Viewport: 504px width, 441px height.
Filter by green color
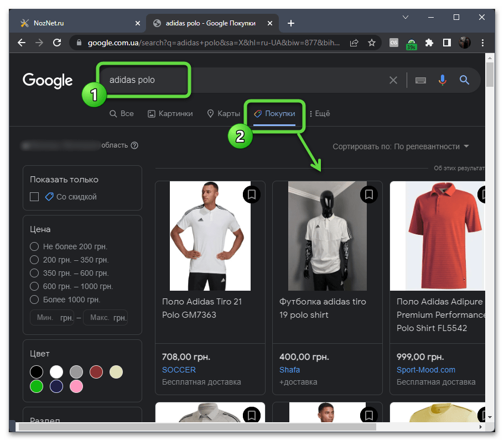click(x=37, y=386)
